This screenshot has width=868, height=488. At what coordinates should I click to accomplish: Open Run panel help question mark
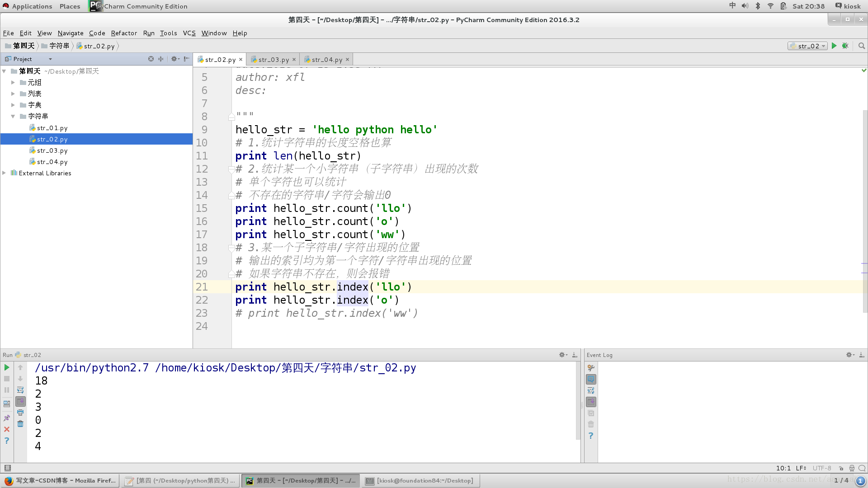[7, 441]
